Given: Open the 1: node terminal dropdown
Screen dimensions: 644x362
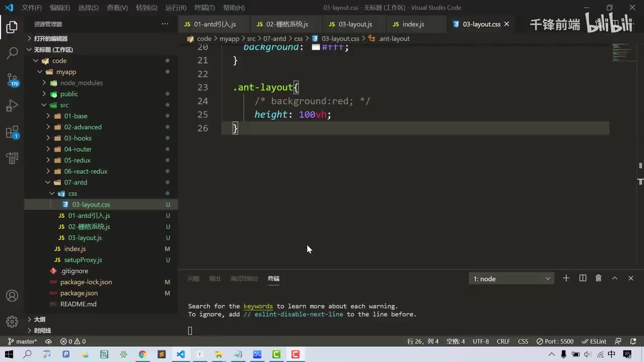Looking at the screenshot, I should [512, 279].
